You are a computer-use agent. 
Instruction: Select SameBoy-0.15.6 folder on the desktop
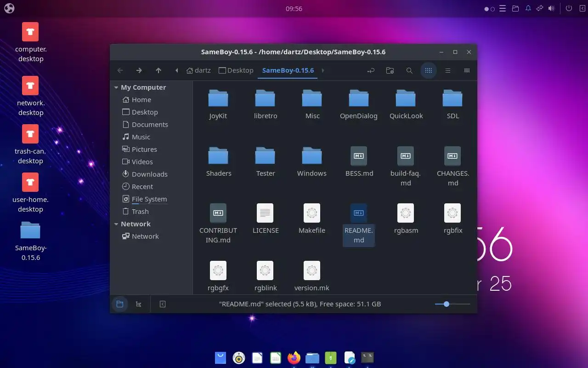tap(30, 241)
